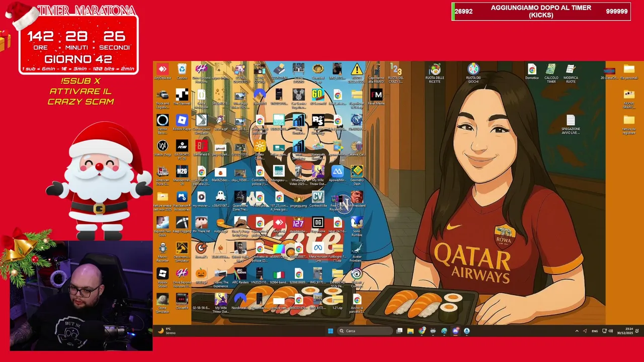Launch the 60 Seconds! game icon
644x362 pixels.
pyautogui.click(x=317, y=98)
